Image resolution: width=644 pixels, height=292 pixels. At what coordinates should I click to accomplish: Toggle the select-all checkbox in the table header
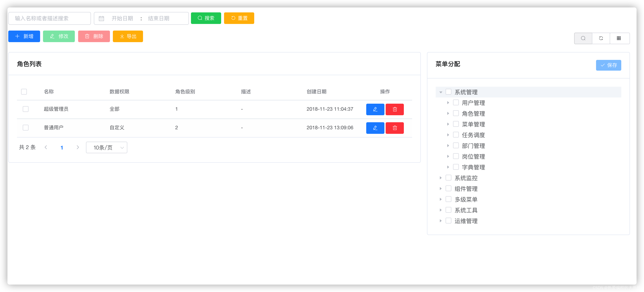pos(24,92)
